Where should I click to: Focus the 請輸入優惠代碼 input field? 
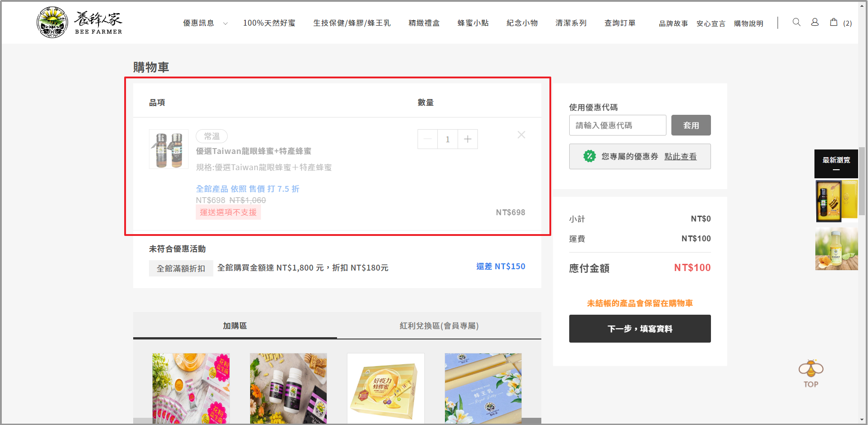[617, 125]
